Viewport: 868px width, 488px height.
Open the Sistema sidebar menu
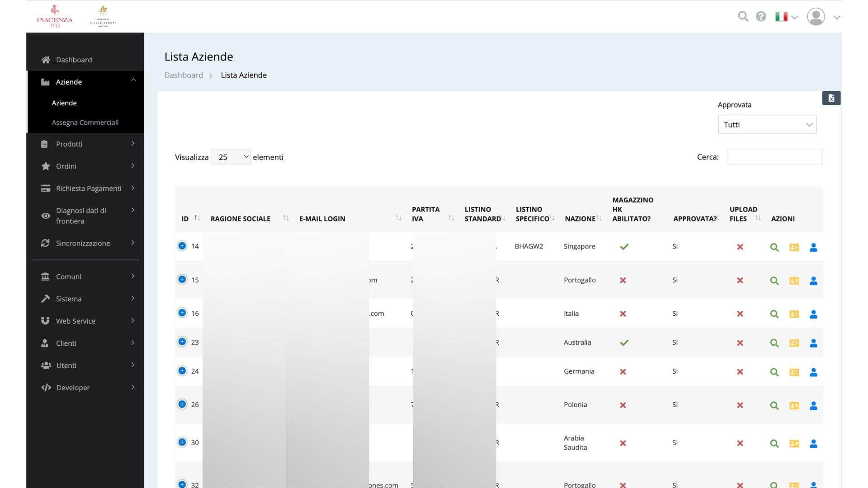tap(85, 299)
